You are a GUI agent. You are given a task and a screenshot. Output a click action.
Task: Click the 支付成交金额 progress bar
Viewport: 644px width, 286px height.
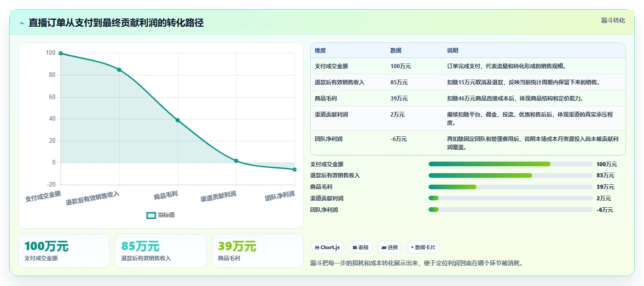(511, 164)
